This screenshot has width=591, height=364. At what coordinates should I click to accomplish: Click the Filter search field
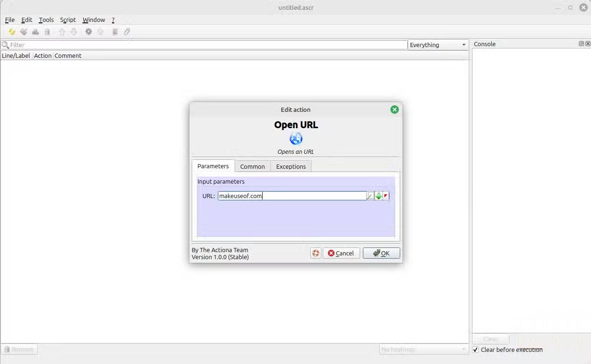[204, 45]
